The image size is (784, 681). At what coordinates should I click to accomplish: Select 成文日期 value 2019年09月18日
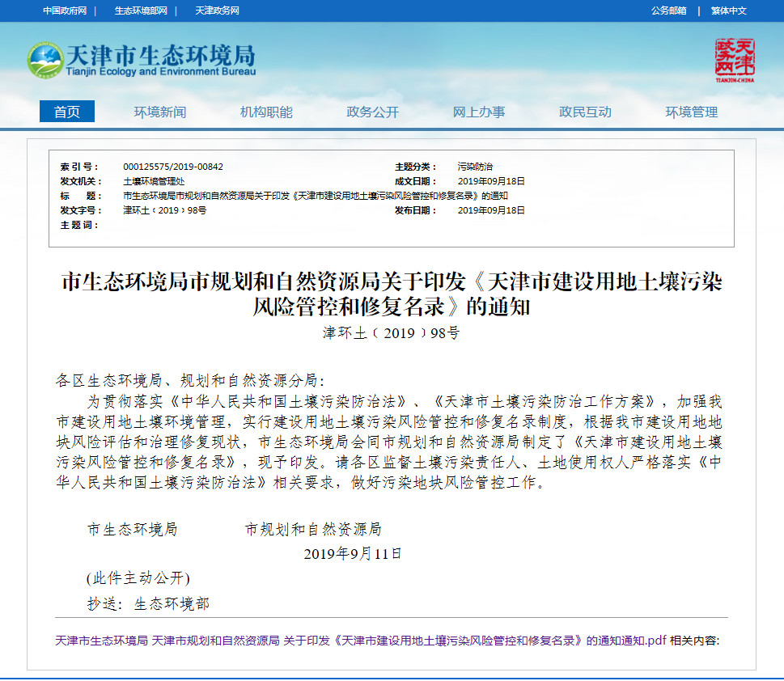click(491, 181)
